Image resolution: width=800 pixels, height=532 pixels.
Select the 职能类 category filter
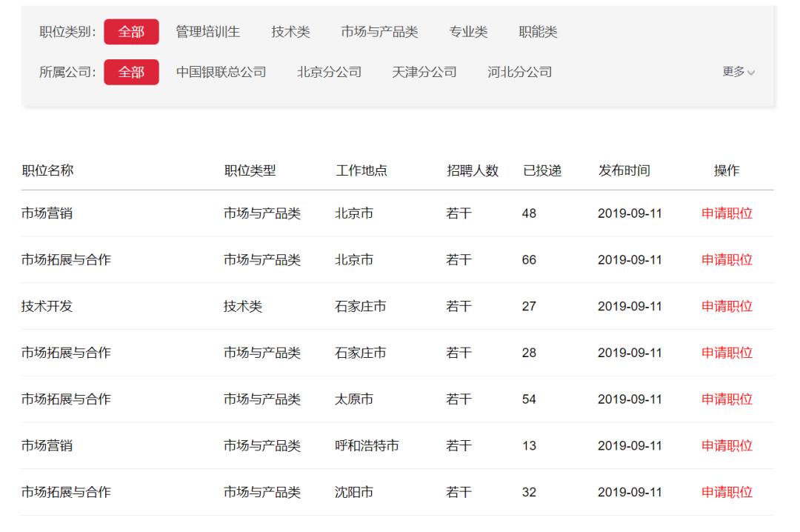535,33
